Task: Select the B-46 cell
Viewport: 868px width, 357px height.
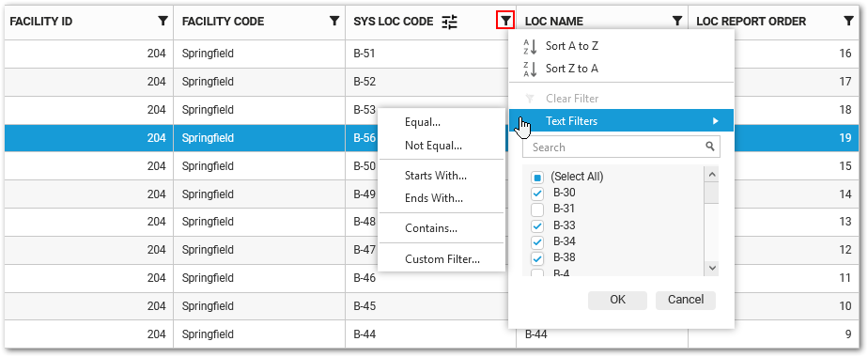Action: 430,278
